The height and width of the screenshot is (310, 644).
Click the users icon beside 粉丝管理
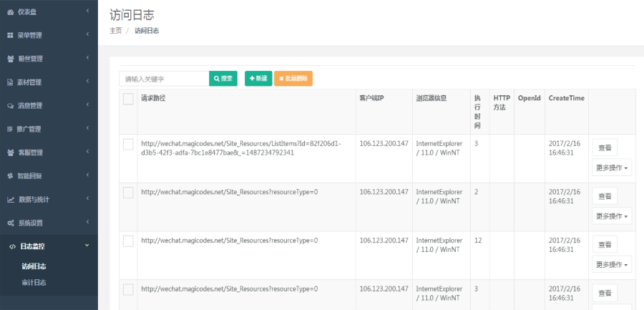click(10, 59)
